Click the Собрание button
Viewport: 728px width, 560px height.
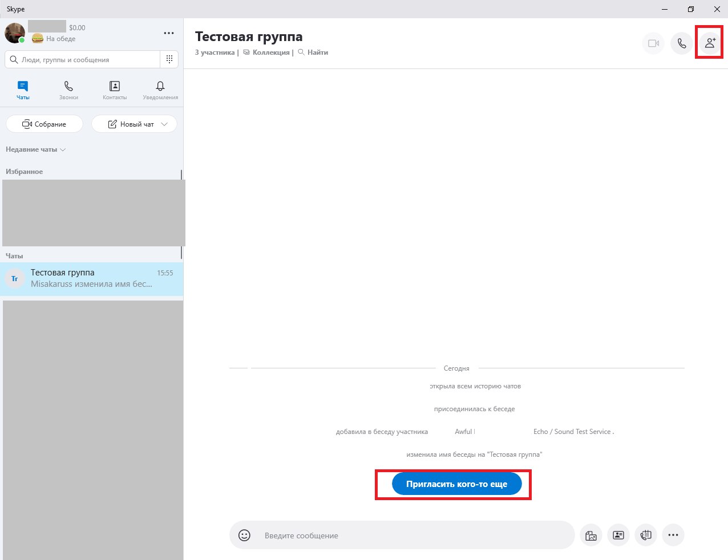click(x=45, y=124)
